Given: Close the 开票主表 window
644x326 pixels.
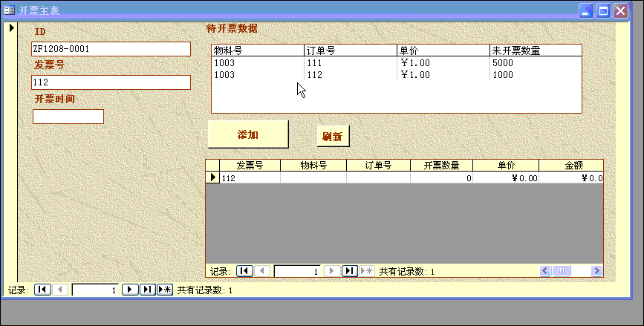Looking at the screenshot, I should (621, 10).
